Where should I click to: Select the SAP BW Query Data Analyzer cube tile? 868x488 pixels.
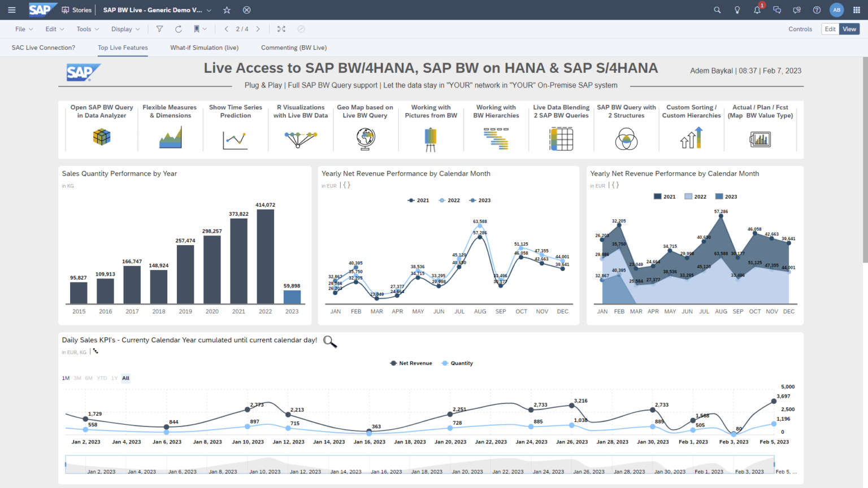(x=102, y=130)
